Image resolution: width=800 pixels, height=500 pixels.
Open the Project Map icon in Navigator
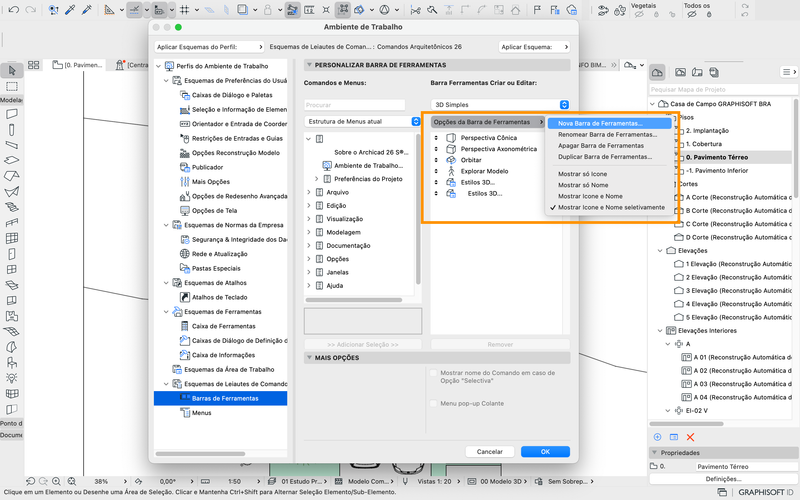pos(657,72)
